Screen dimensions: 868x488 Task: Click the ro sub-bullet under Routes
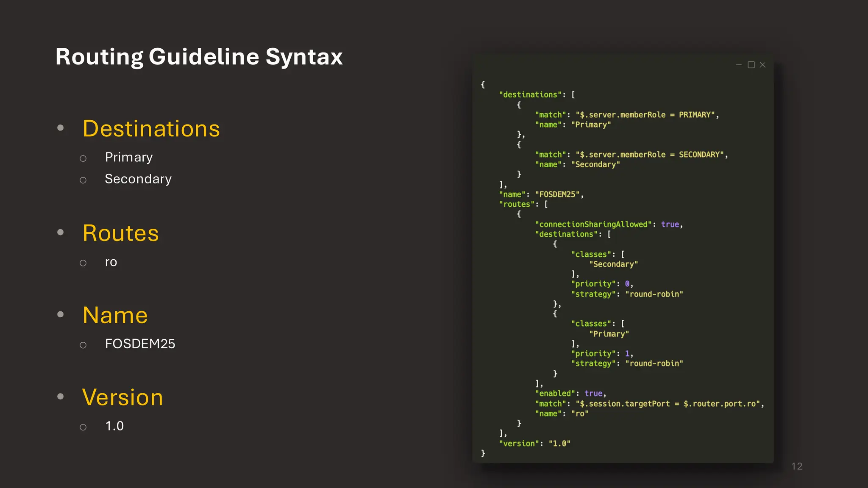click(x=111, y=262)
